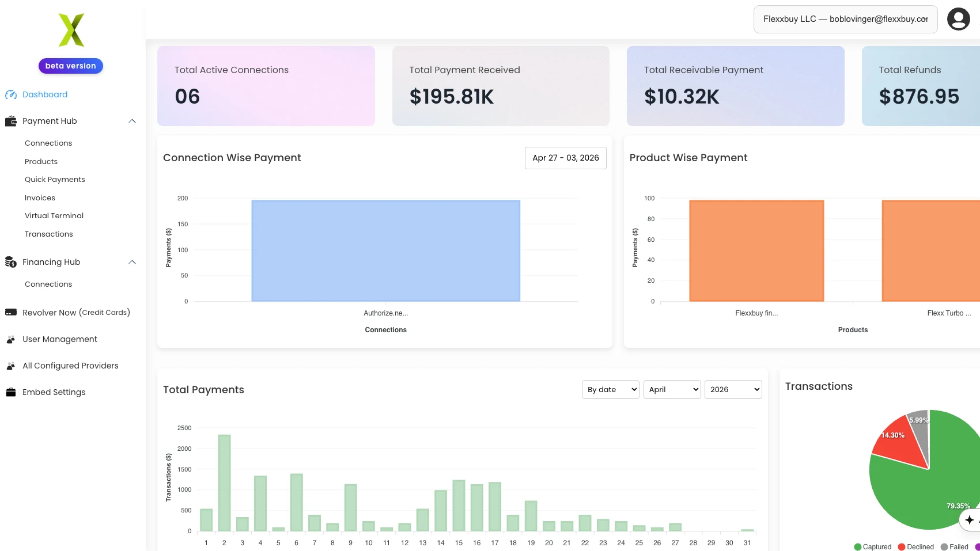980x551 pixels.
Task: Click the Payment Hub wallet icon
Action: pos(11,121)
